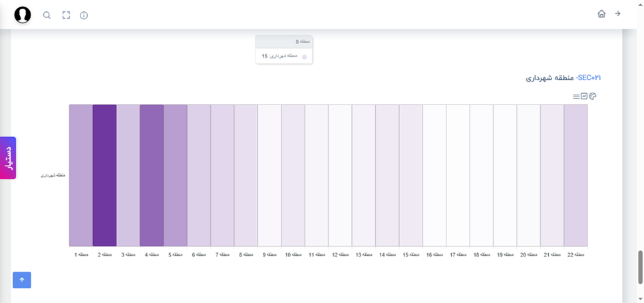The width and height of the screenshot is (644, 303).
Task: Click the heatmap cell above منطقه 12
Action: [340, 175]
